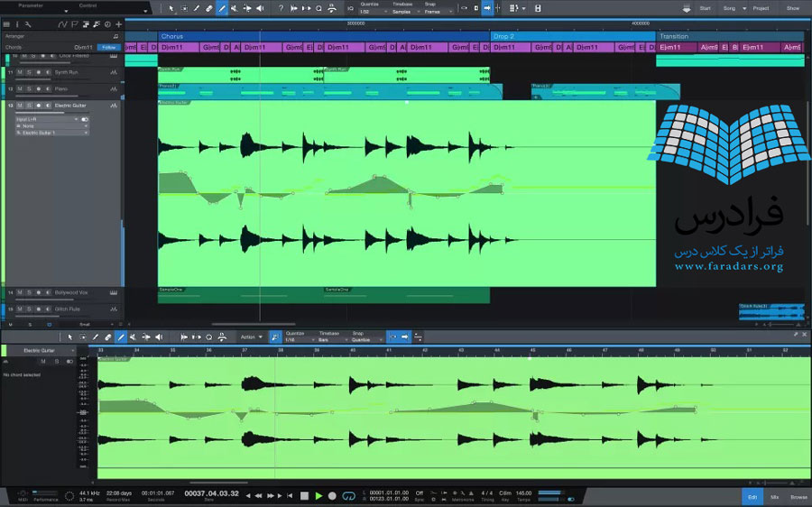Click the Record button in transport
Image resolution: width=812 pixels, height=507 pixels.
coord(332,495)
